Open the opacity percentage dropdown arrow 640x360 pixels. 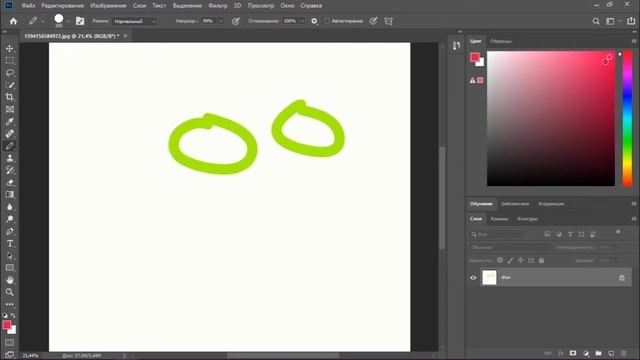coord(221,21)
